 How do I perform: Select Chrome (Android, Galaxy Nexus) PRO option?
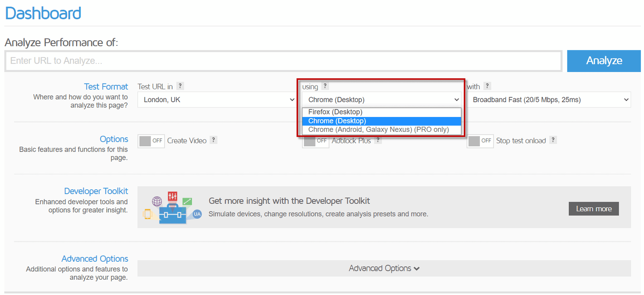[382, 130]
